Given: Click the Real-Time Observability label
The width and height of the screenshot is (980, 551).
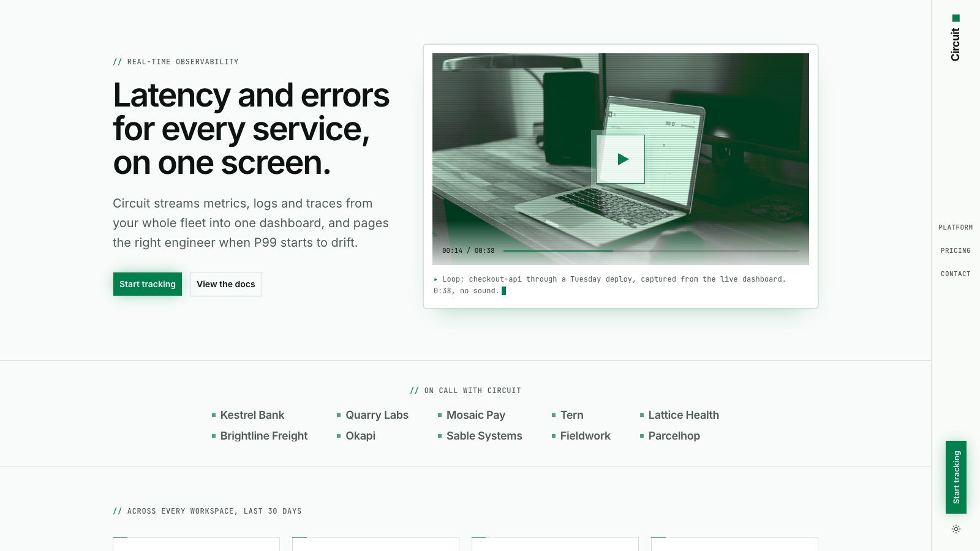Looking at the screenshot, I should 176,62.
